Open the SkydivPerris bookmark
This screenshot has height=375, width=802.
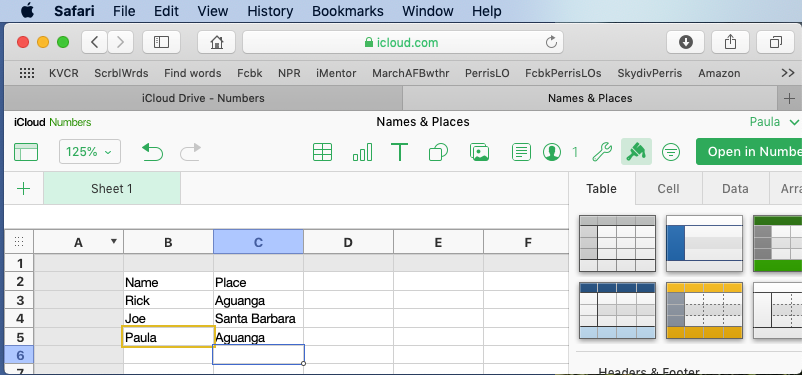click(650, 73)
